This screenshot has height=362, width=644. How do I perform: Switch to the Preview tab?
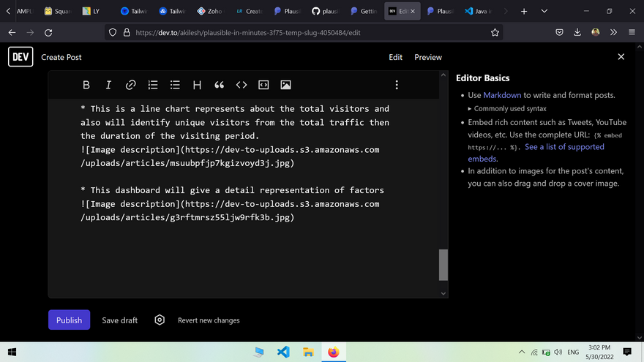point(428,57)
